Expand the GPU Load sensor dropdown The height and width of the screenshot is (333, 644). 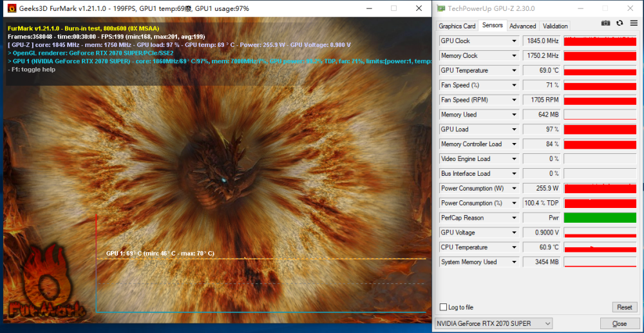514,129
